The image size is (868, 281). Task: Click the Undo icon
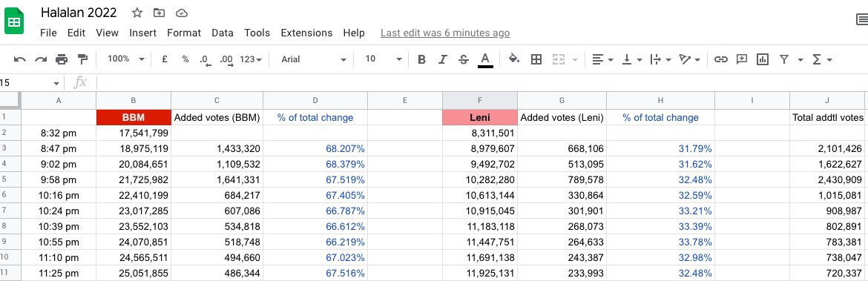(19, 59)
